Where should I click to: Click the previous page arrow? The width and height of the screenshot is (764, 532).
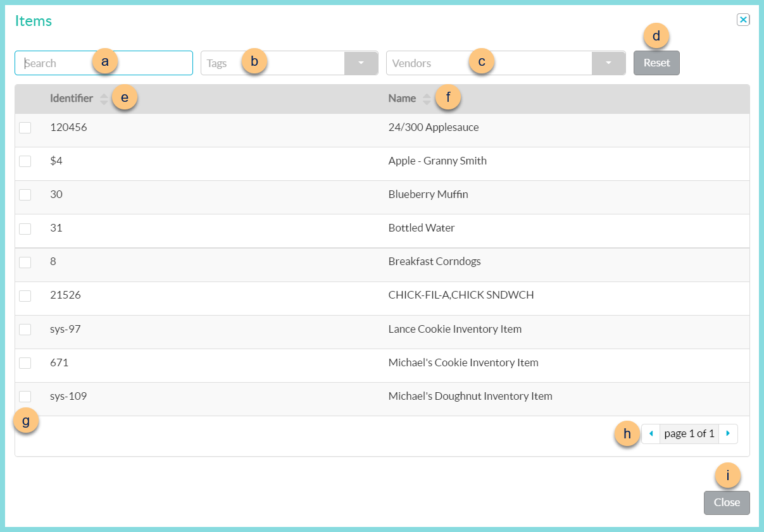pos(651,433)
